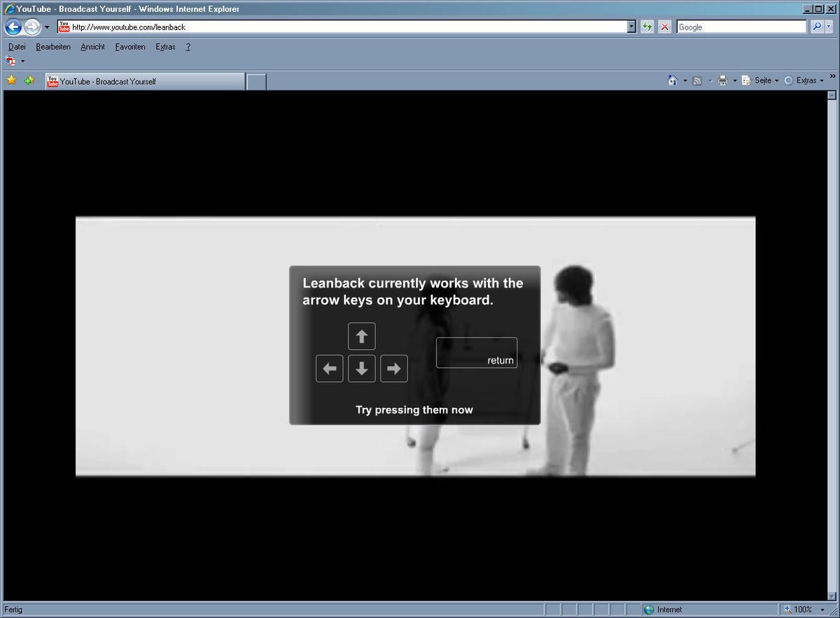Minimize the Internet Explorer window
The image size is (840, 618).
(807, 9)
